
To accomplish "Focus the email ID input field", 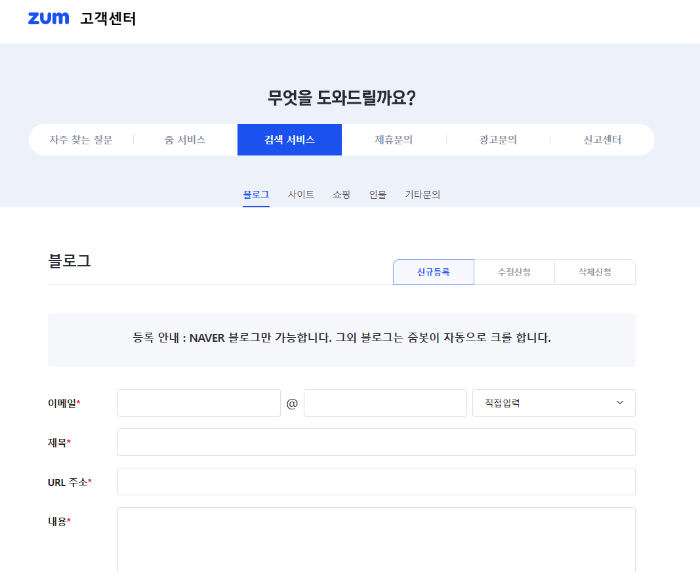I will [199, 403].
